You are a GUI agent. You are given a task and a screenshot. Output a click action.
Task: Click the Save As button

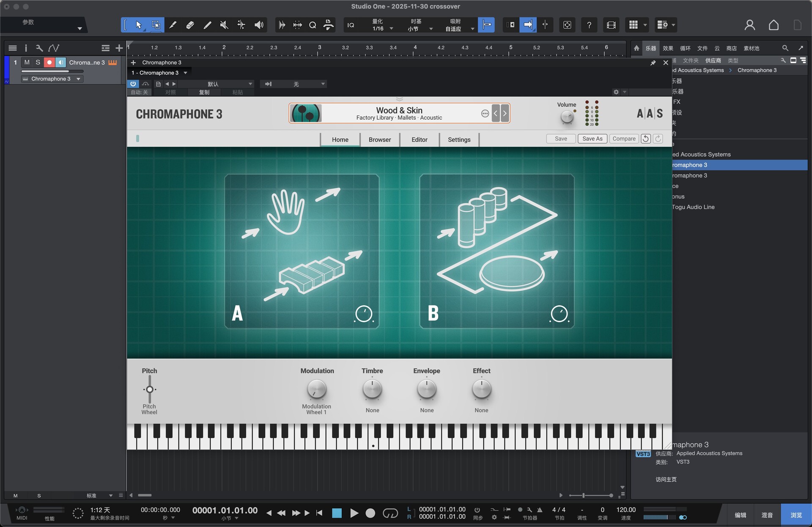point(592,139)
